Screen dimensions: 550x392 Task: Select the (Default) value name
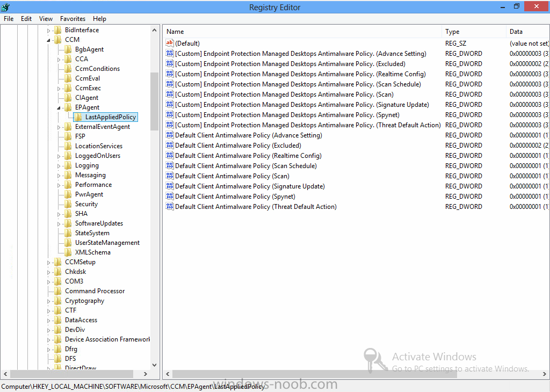[x=187, y=43]
